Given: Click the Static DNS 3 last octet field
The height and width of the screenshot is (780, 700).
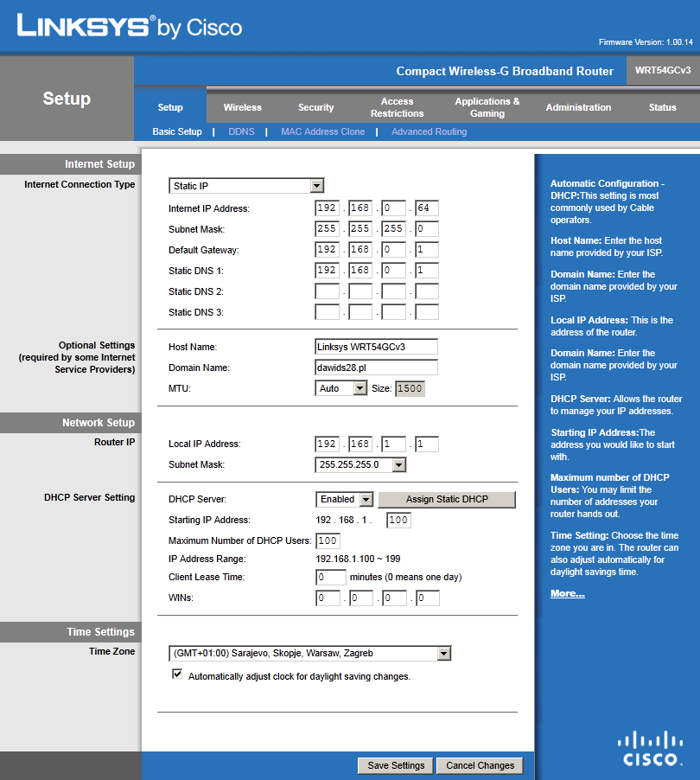Looking at the screenshot, I should coord(427,312).
